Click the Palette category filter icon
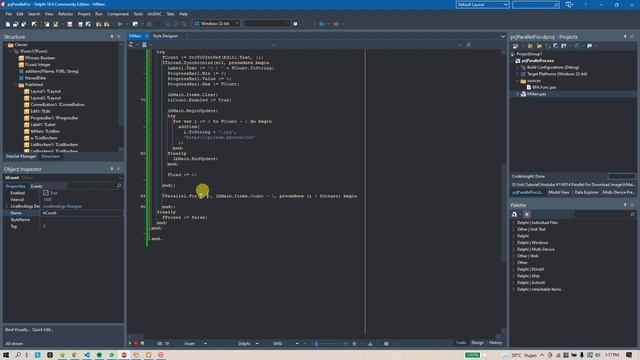Screen dimensions: 640x360 (514, 214)
